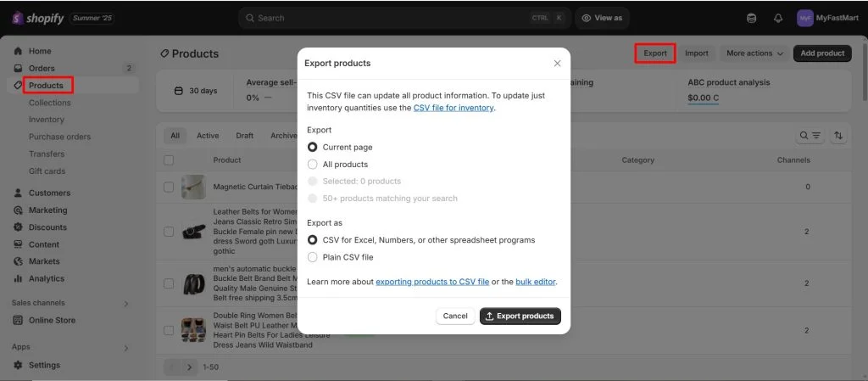Click the Markets globe icon in sidebar

tap(19, 261)
